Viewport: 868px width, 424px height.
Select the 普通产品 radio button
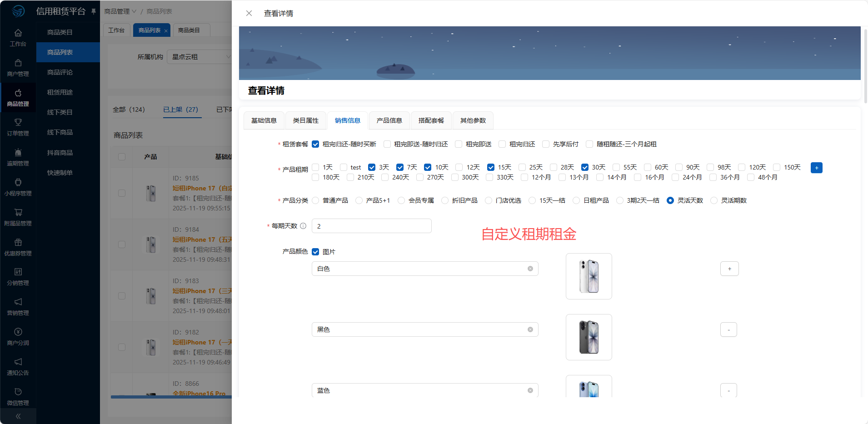click(315, 200)
